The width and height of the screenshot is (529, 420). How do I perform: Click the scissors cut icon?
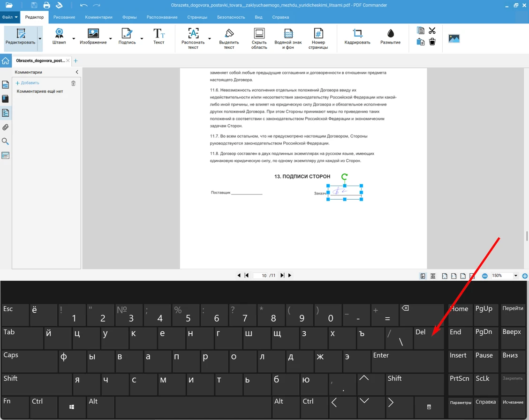pyautogui.click(x=432, y=31)
